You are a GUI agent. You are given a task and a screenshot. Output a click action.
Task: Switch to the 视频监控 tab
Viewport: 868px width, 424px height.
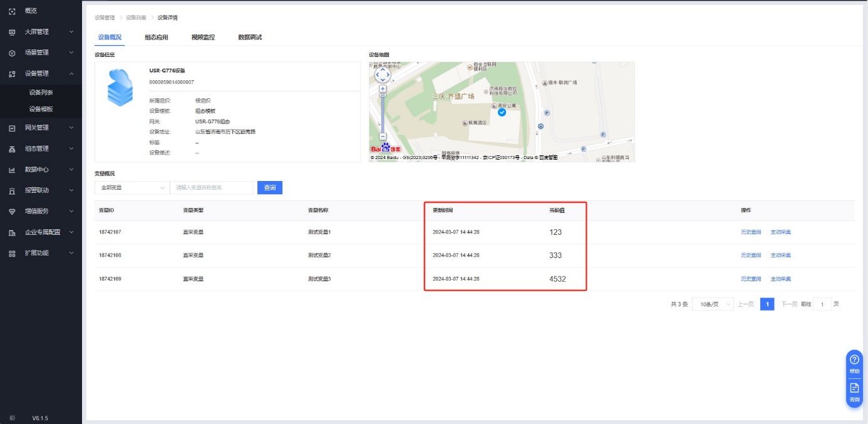tap(203, 38)
